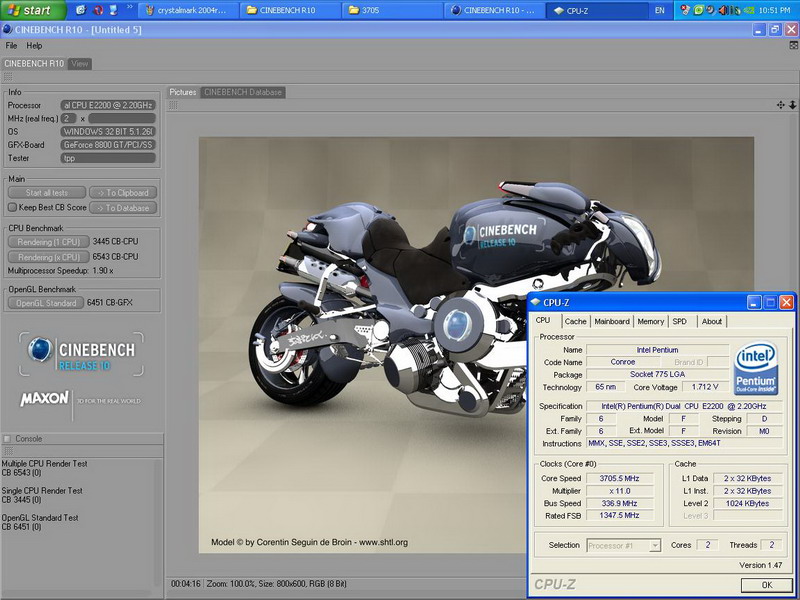Activate CINEBENCH R10 application taskbar button
The height and width of the screenshot is (600, 800).
pyautogui.click(x=493, y=10)
